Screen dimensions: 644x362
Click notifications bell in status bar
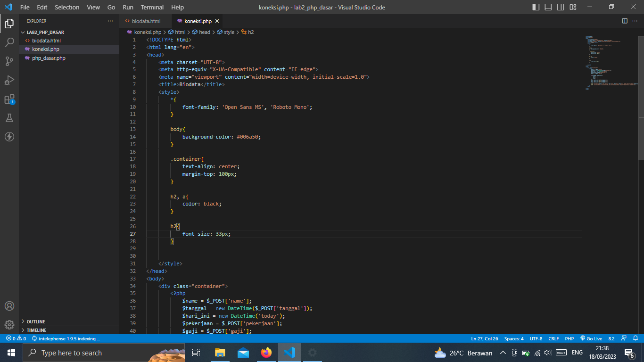(636, 338)
